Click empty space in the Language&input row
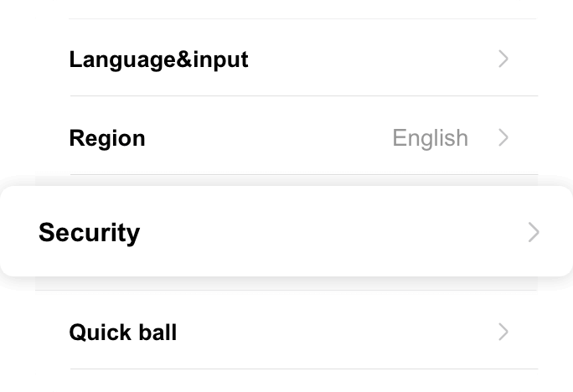Viewport: 573px width, 392px height. (x=369, y=59)
